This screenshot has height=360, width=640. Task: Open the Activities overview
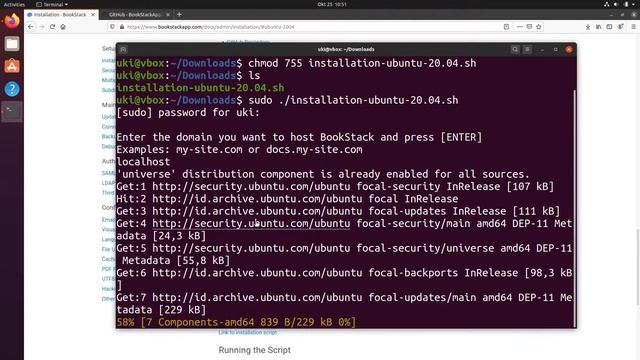14,4
